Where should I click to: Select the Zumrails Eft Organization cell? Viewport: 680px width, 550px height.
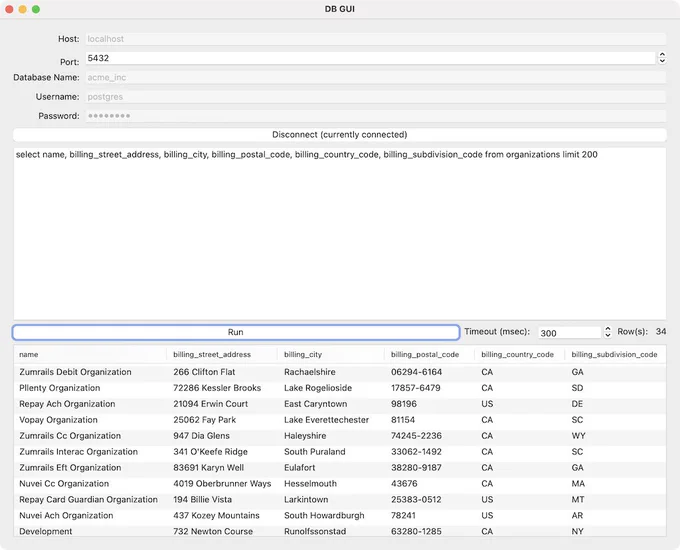(x=70, y=468)
